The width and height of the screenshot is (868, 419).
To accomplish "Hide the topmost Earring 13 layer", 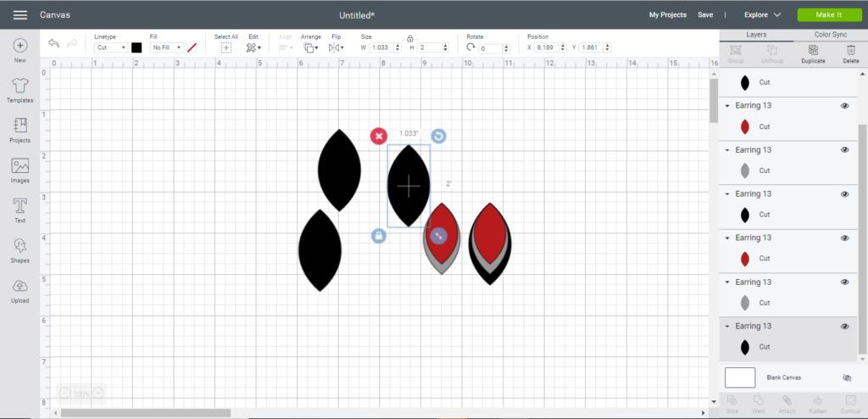I will [x=845, y=106].
